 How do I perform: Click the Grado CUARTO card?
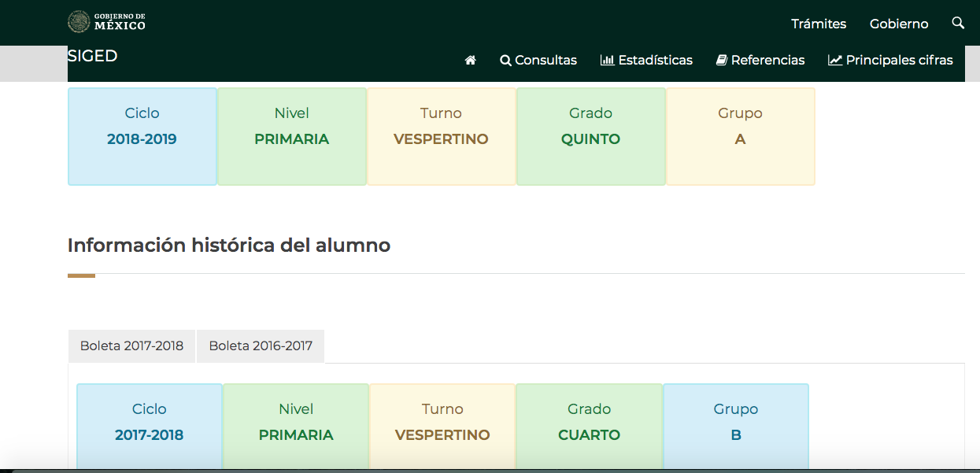click(589, 426)
